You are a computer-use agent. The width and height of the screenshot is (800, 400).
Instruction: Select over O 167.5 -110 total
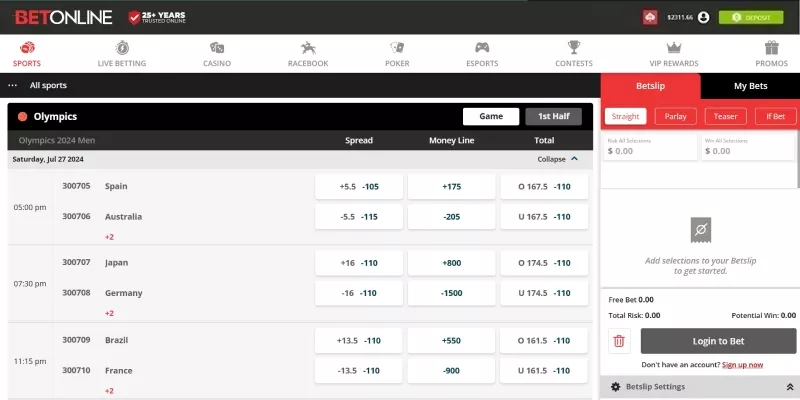(x=544, y=187)
